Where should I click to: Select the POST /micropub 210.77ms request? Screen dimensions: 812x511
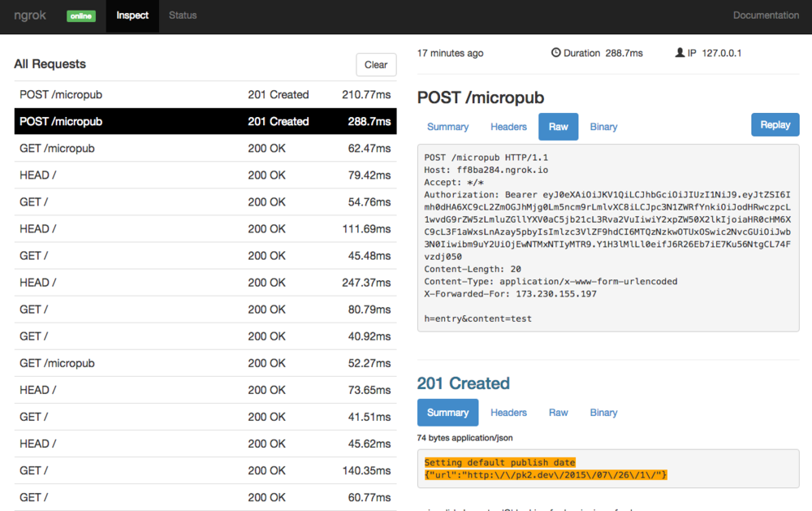[205, 95]
